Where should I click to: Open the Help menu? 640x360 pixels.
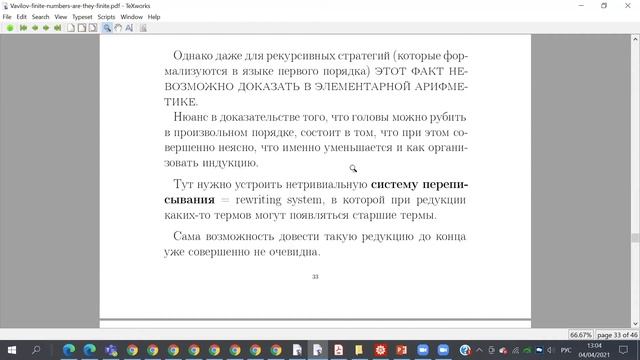154,17
